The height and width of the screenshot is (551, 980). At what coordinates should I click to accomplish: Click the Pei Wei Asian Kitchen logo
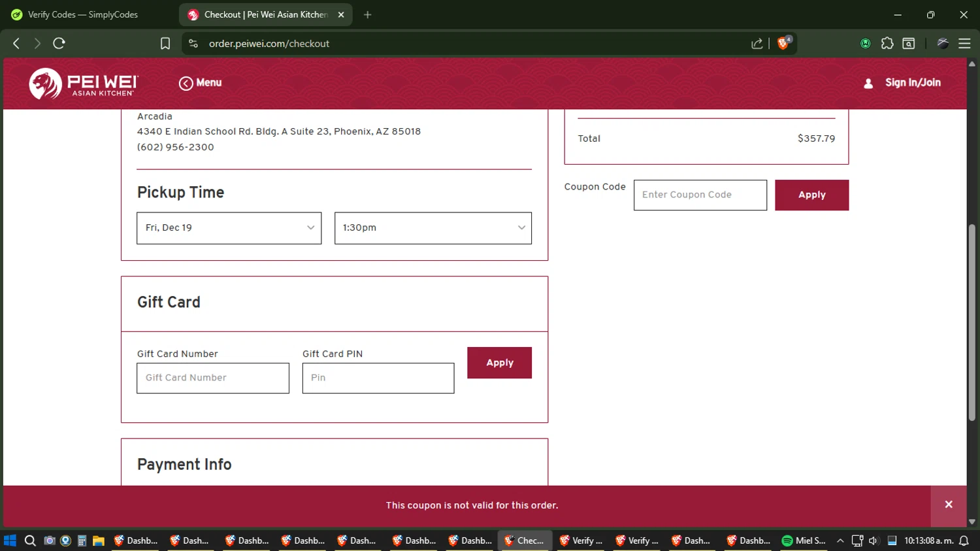(84, 83)
